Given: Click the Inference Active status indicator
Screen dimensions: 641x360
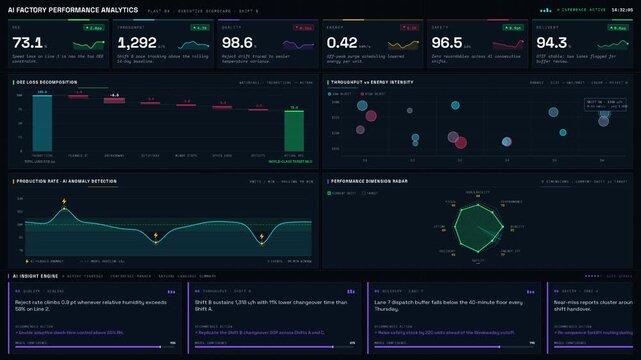Looking at the screenshot, I should [580, 10].
